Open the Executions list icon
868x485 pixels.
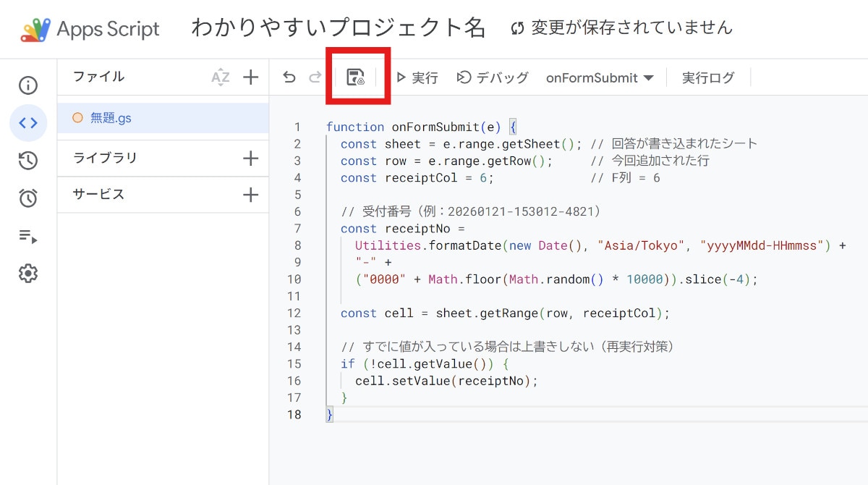[28, 236]
